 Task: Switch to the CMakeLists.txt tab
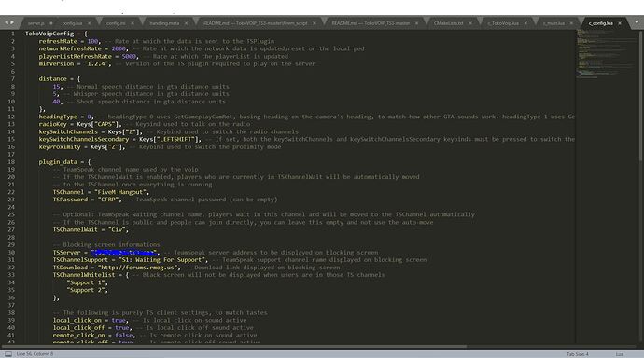(x=449, y=23)
